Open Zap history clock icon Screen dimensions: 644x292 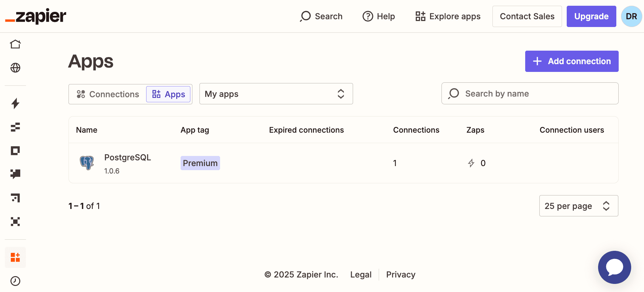pyautogui.click(x=15, y=281)
